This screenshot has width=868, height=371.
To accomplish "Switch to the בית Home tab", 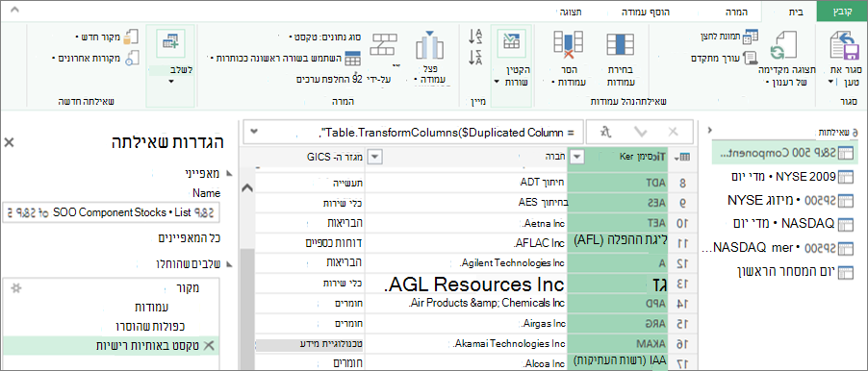I will pyautogui.click(x=796, y=12).
